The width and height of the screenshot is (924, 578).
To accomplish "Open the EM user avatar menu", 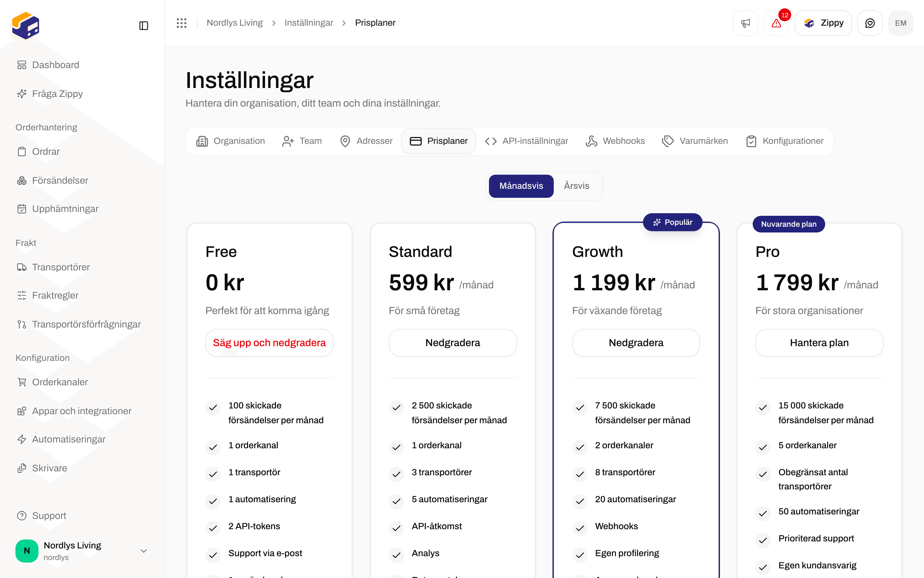I will pyautogui.click(x=901, y=23).
